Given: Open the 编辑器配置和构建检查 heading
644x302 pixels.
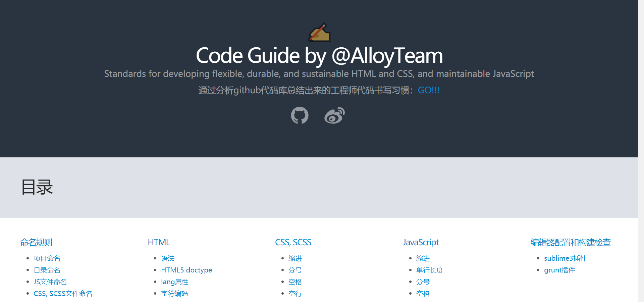Looking at the screenshot, I should [571, 242].
